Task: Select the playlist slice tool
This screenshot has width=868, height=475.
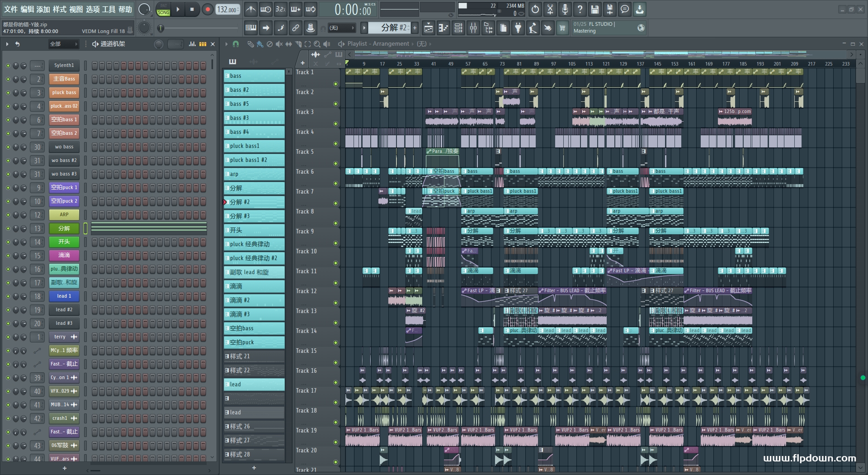Action: [298, 44]
